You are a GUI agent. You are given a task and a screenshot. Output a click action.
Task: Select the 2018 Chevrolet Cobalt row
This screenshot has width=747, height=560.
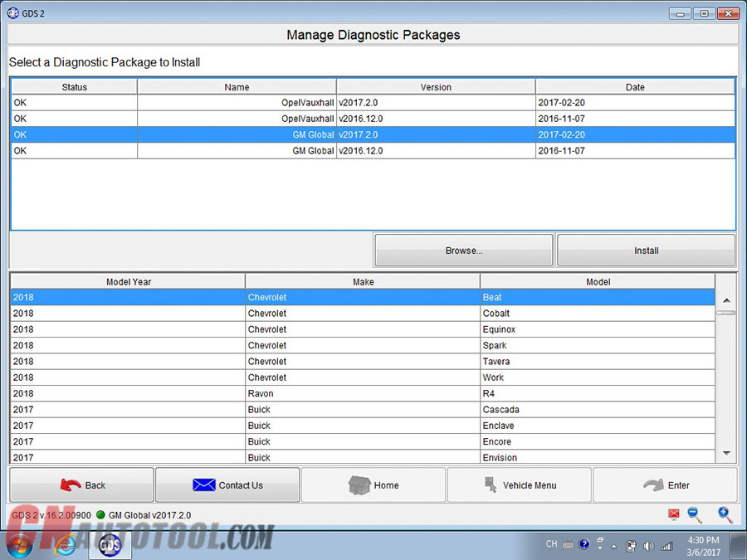coord(363,314)
